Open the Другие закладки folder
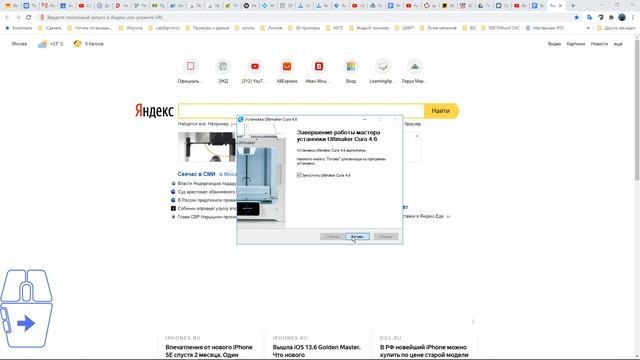The height and width of the screenshot is (360, 640). pyautogui.click(x=616, y=28)
